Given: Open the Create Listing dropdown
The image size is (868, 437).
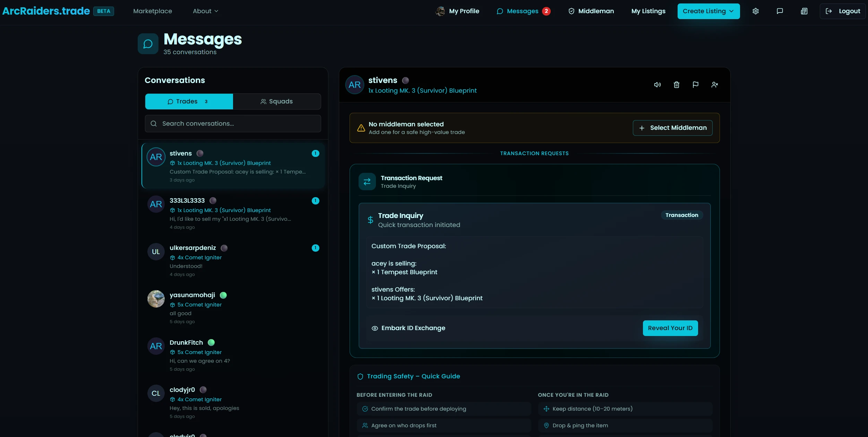Looking at the screenshot, I should tap(708, 11).
